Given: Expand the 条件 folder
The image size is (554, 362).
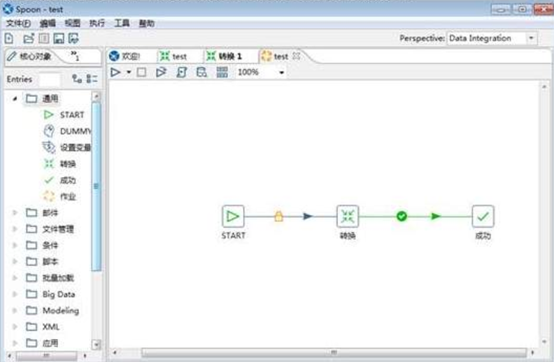Looking at the screenshot, I should [x=15, y=245].
